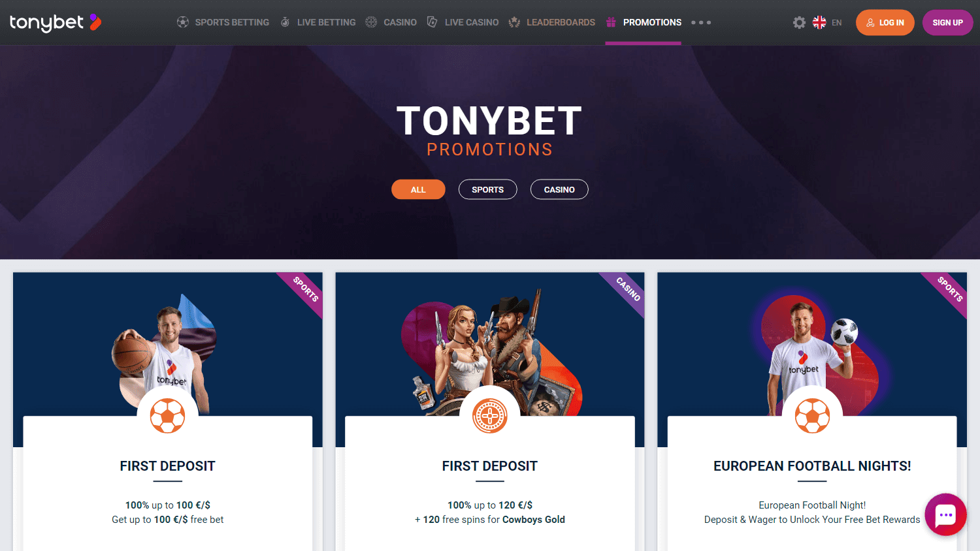Click the Promotions gift icon

(x=611, y=22)
